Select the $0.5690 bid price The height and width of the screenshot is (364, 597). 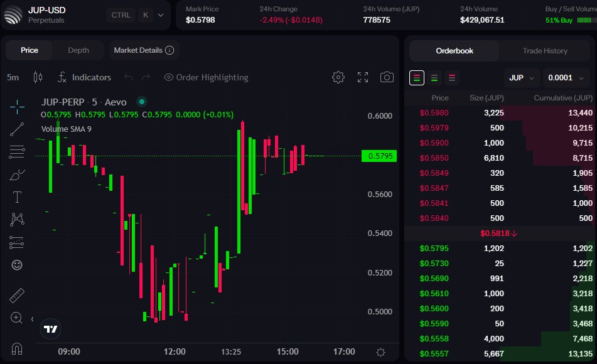pos(434,278)
